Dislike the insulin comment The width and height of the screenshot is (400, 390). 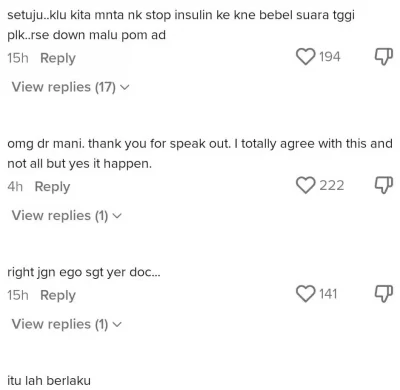[384, 57]
